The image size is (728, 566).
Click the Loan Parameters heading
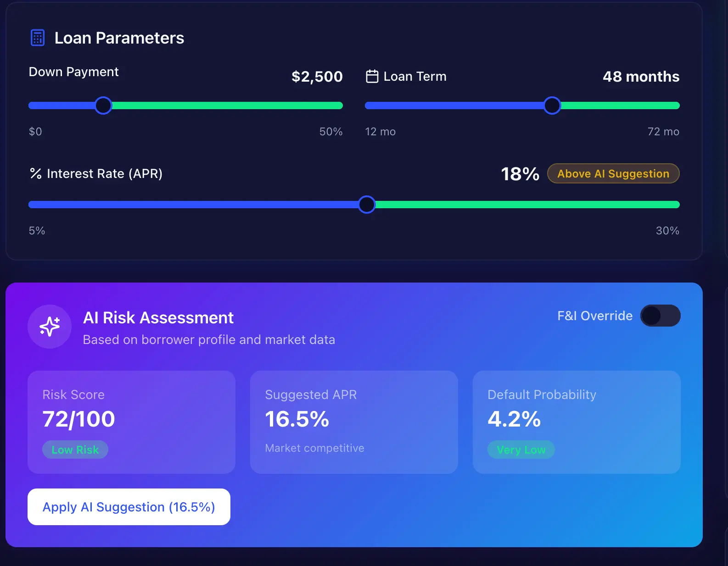pos(119,38)
